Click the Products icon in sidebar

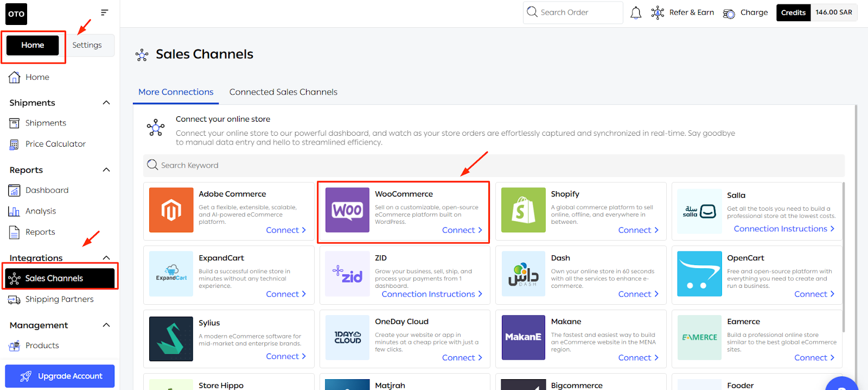click(14, 345)
